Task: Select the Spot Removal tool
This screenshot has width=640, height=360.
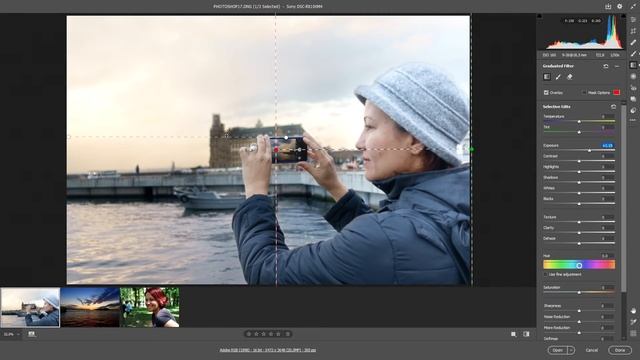Action: point(633,42)
